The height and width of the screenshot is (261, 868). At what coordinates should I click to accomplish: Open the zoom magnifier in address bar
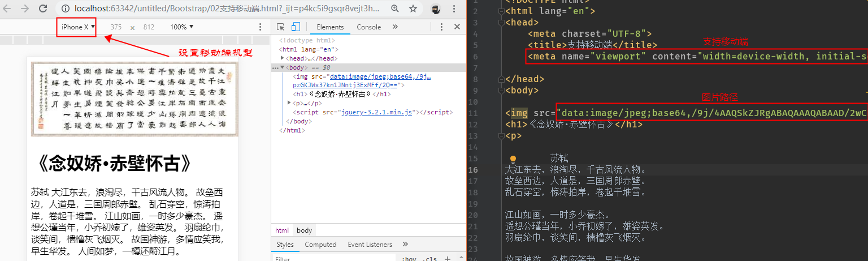point(395,9)
